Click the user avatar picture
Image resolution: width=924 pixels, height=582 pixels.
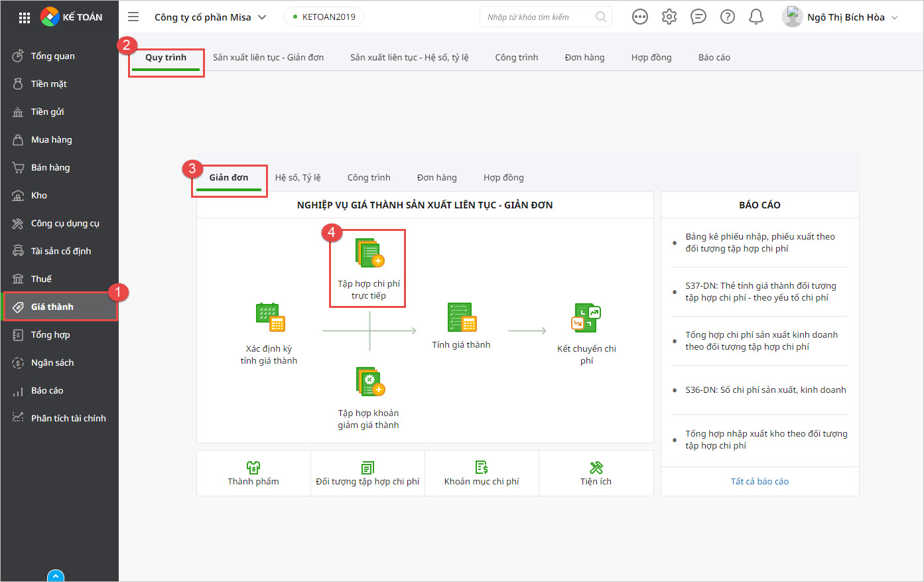point(792,17)
